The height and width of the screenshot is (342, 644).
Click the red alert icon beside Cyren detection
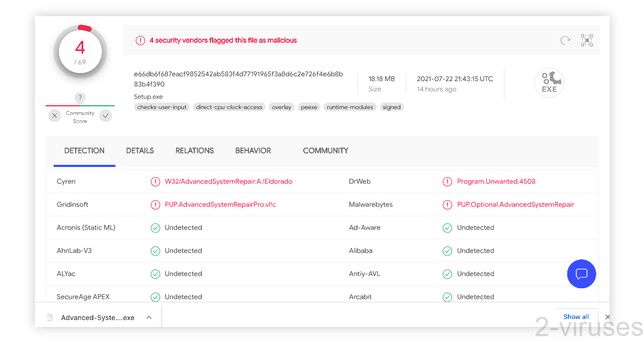pyautogui.click(x=155, y=181)
